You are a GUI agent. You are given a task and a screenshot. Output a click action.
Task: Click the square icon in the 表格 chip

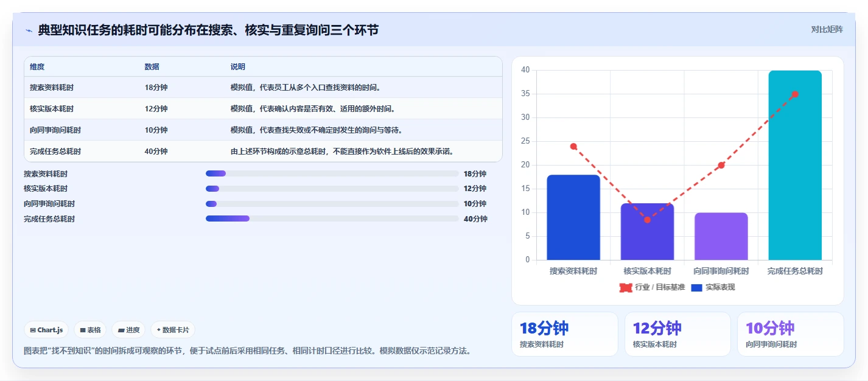83,330
